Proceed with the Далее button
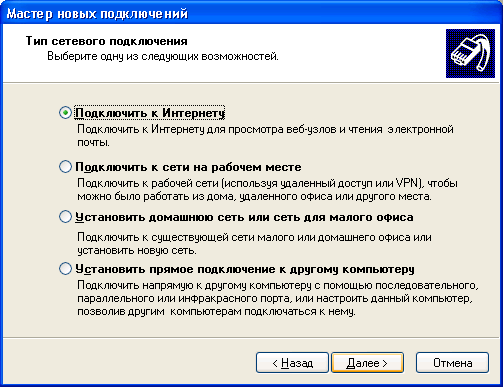Image resolution: width=503 pixels, height=387 pixels. 367,363
